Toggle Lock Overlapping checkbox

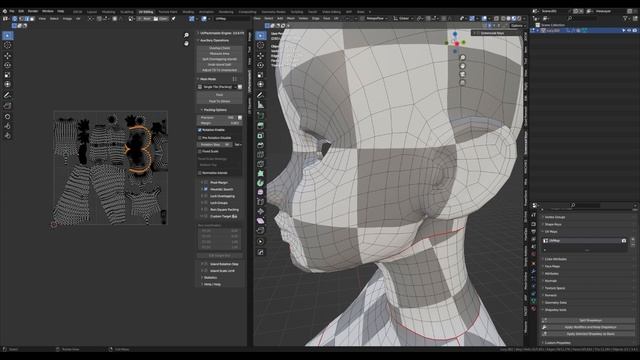(x=206, y=196)
